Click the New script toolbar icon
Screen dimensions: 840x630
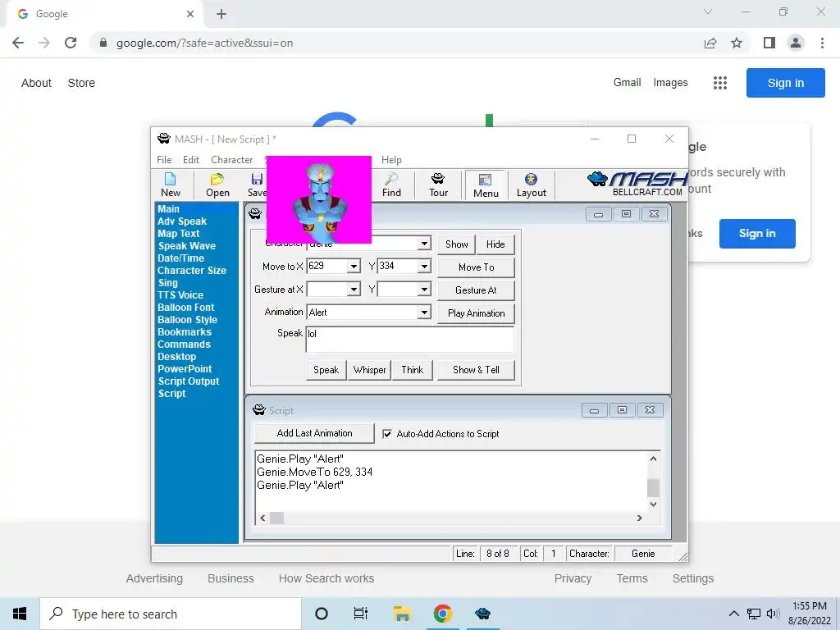point(171,185)
